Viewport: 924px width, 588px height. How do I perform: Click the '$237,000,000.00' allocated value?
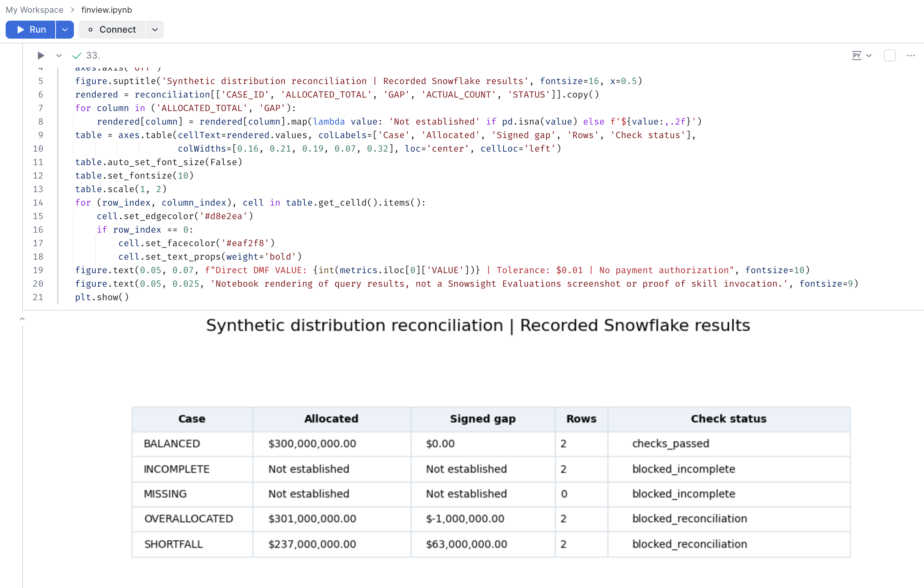[312, 544]
